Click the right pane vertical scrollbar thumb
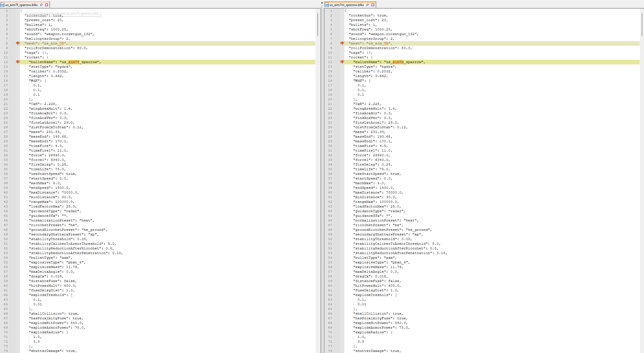Image resolution: width=644 pixels, height=353 pixels. pyautogui.click(x=642, y=25)
